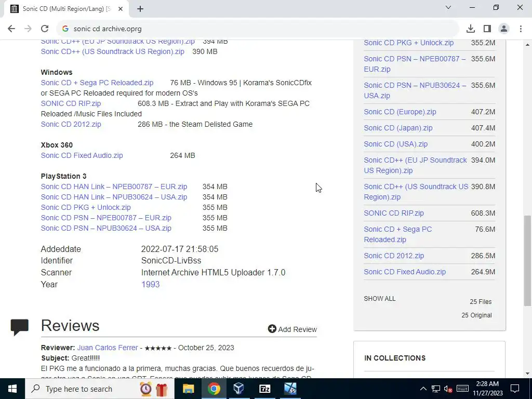The height and width of the screenshot is (399, 532).
Task: Open reviewer Juan Carlos Ferrer profile
Action: [x=108, y=348]
